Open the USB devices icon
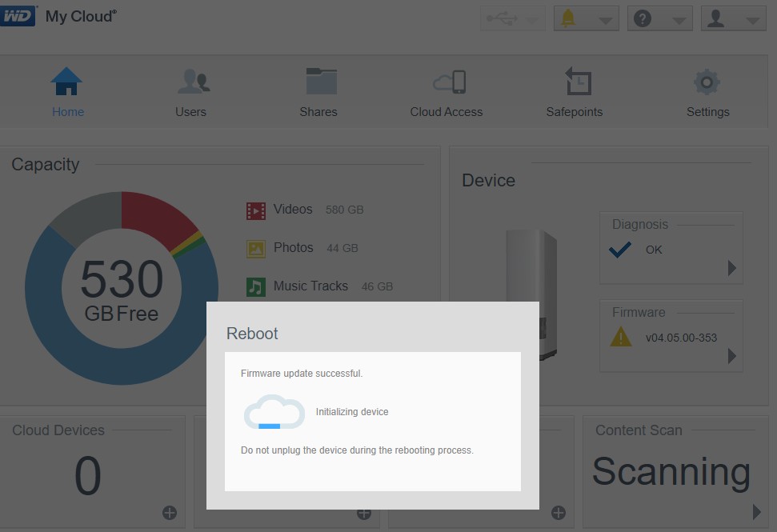This screenshot has width=777, height=532. tap(502, 19)
